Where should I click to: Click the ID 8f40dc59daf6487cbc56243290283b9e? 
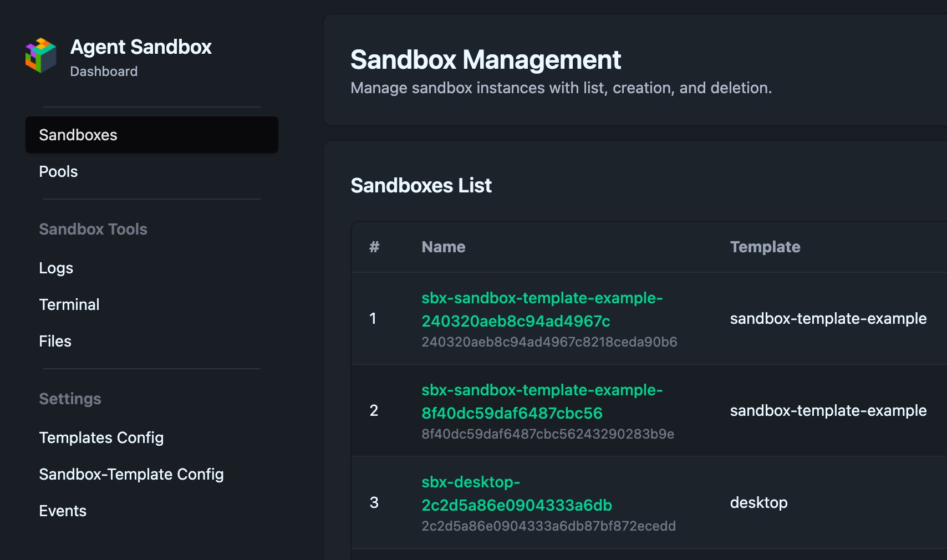(548, 434)
